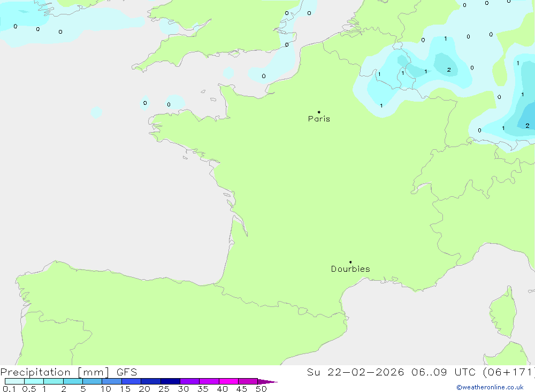Click the legend scale label '15'
The height and width of the screenshot is (392, 535).
(x=125, y=389)
